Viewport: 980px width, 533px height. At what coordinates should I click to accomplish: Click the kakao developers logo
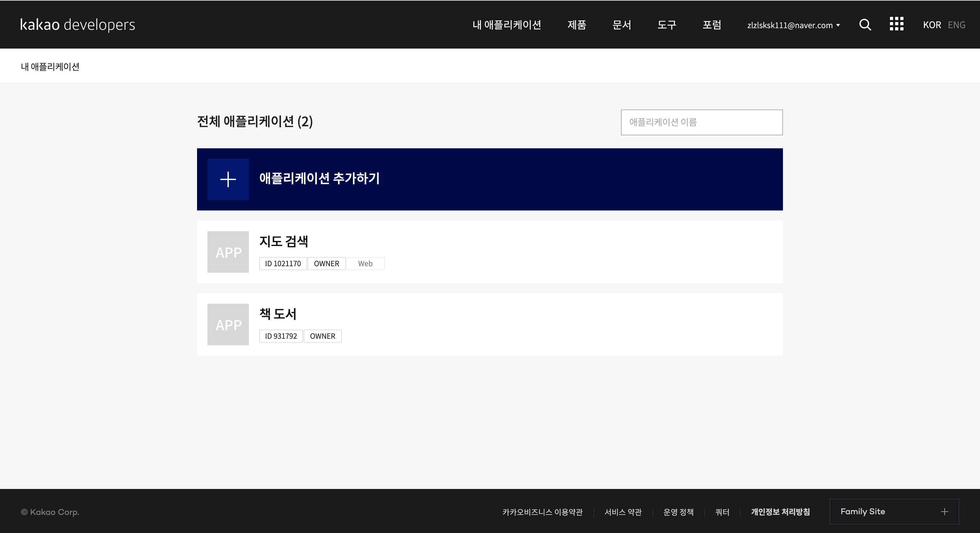point(77,25)
